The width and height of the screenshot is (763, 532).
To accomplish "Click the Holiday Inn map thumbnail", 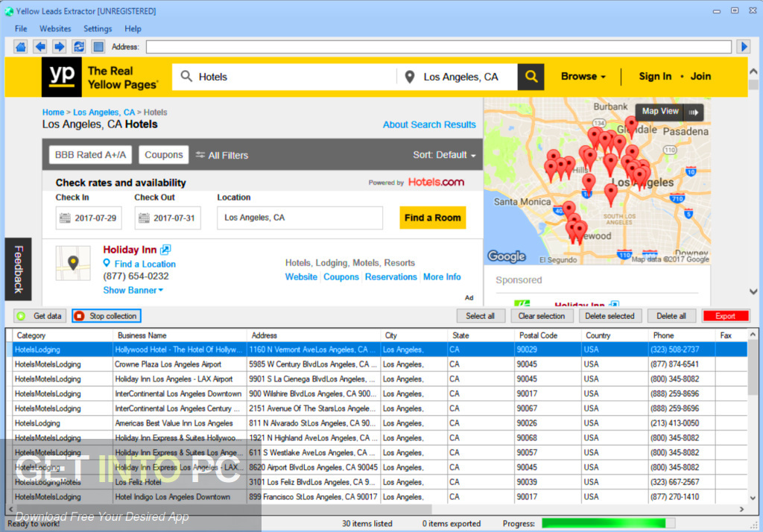I will pos(73,263).
